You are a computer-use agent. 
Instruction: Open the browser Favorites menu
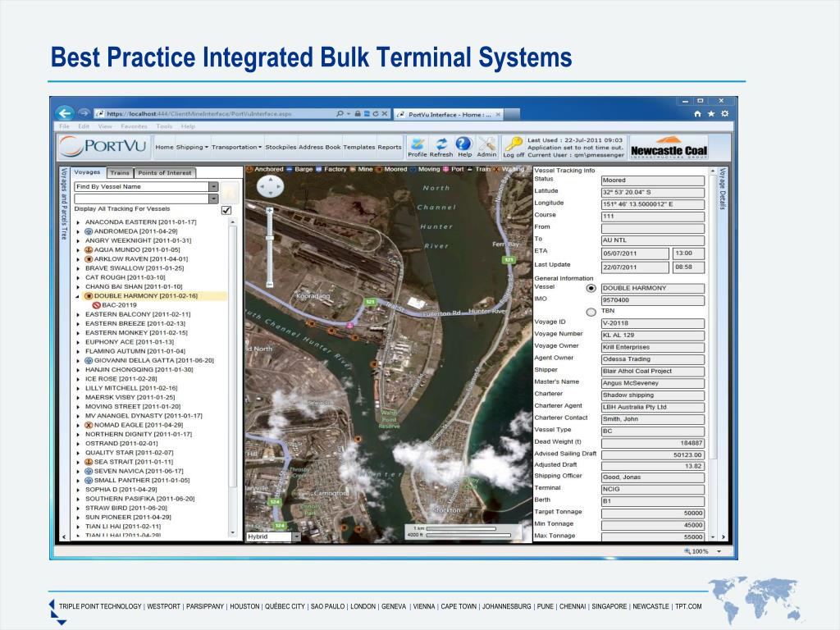134,126
